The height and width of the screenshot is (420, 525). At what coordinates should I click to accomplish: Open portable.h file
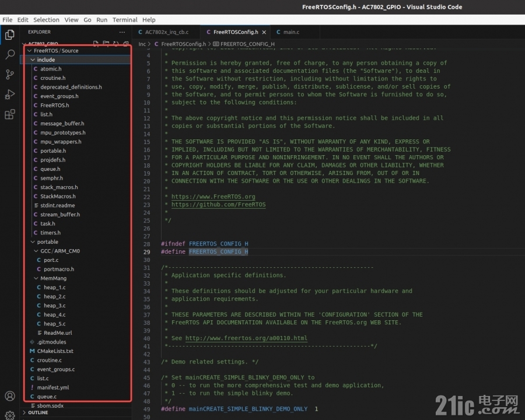tap(53, 150)
